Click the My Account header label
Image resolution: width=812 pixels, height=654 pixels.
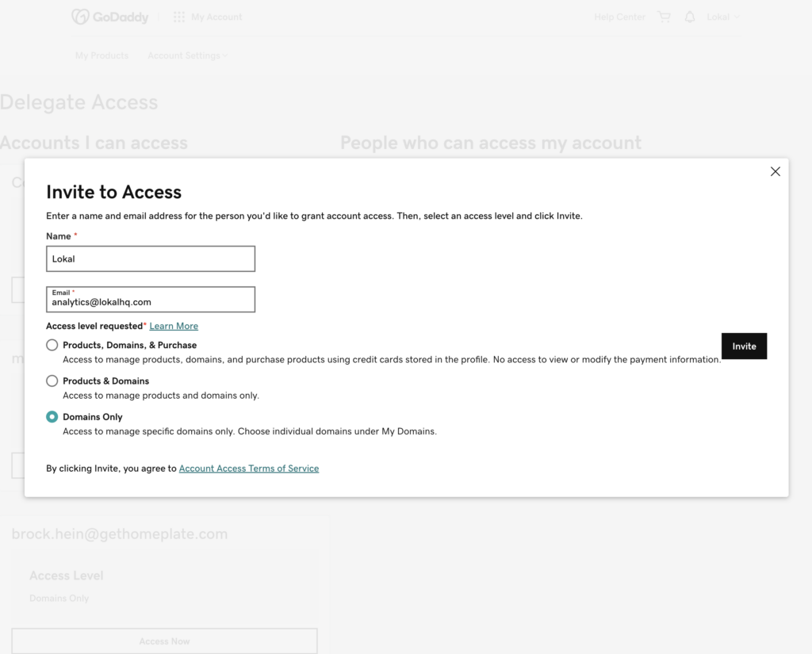[x=216, y=17]
